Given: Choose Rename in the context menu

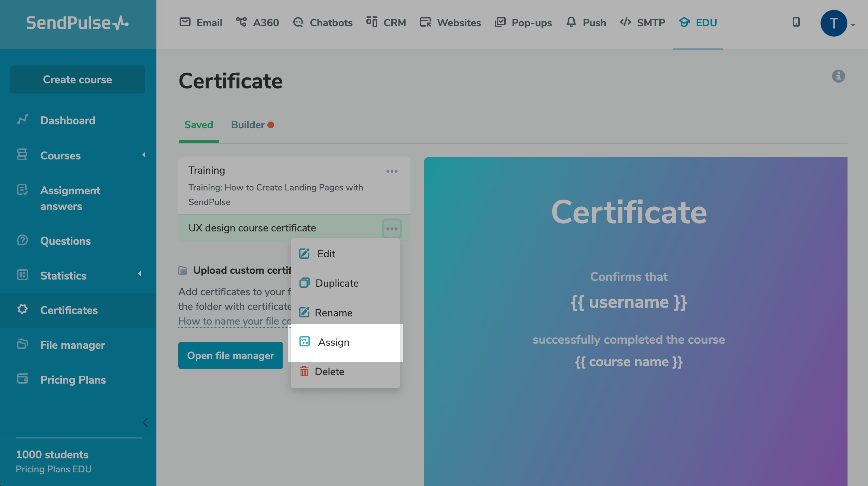Looking at the screenshot, I should click(333, 313).
